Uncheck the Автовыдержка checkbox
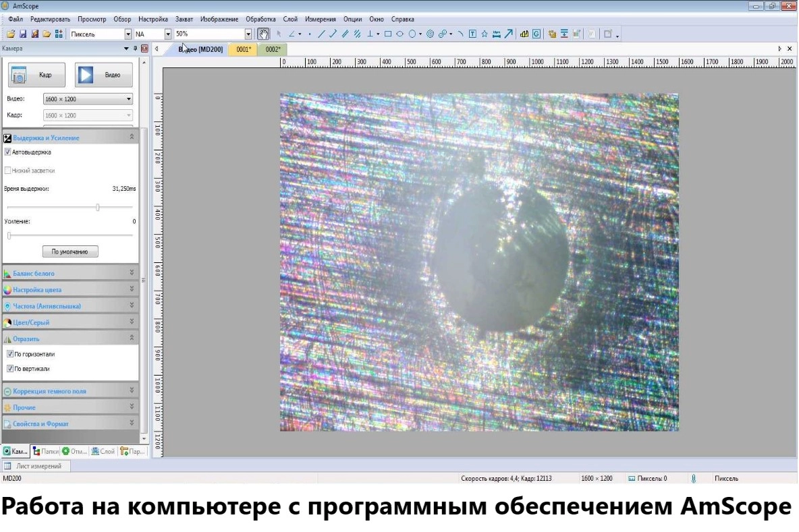Screen dimensions: 799x532 pos(8,152)
